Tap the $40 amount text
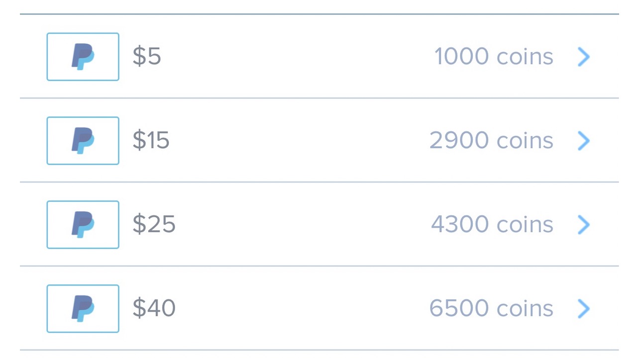Screen dimensions: 644x364 pyautogui.click(x=154, y=309)
